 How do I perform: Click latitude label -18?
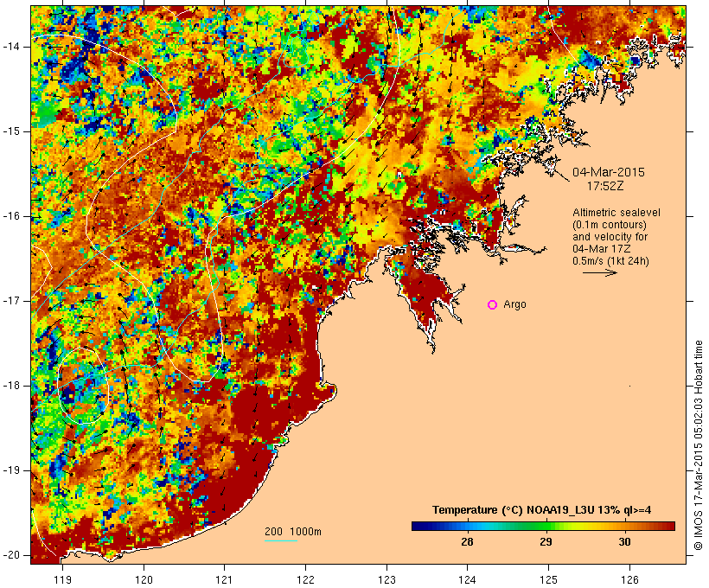tap(10, 386)
